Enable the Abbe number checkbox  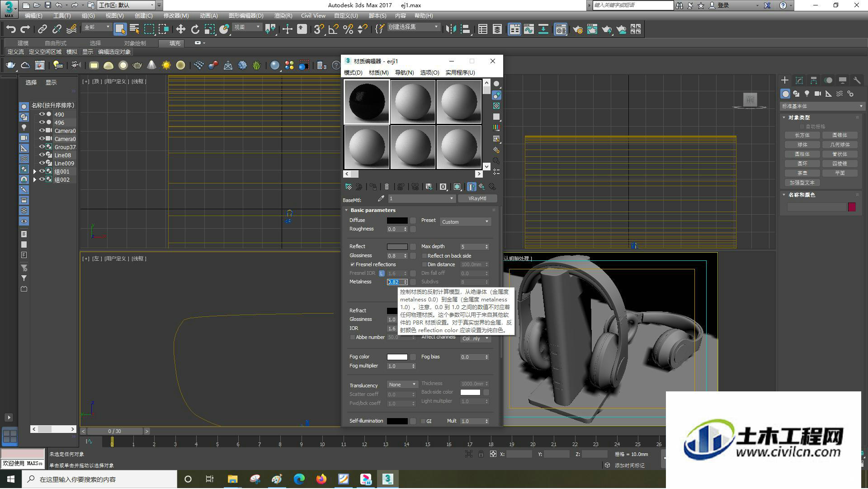(352, 338)
